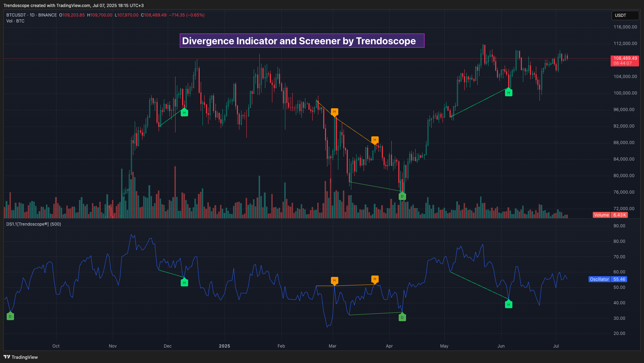
Task: Click the BTCUSDT · 1D · BINANCE symbol legend
Action: click(32, 15)
